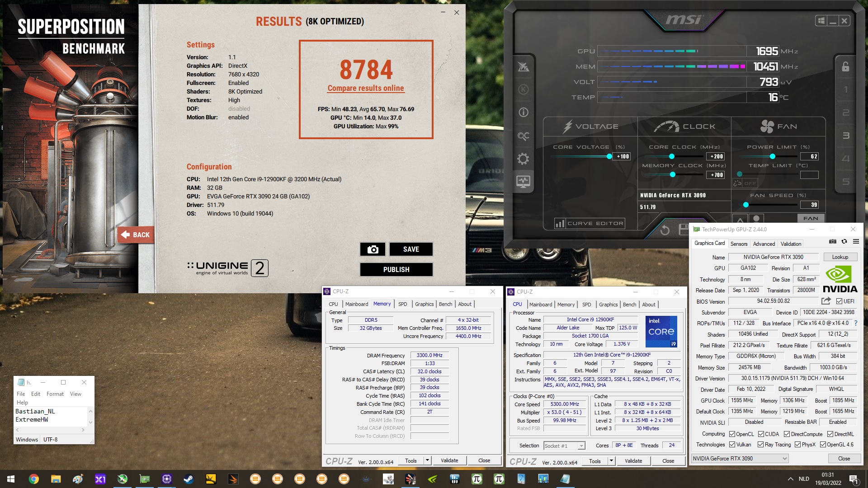The image size is (868, 488).
Task: Open Bench tab in left CPU-Z
Action: [x=445, y=304]
